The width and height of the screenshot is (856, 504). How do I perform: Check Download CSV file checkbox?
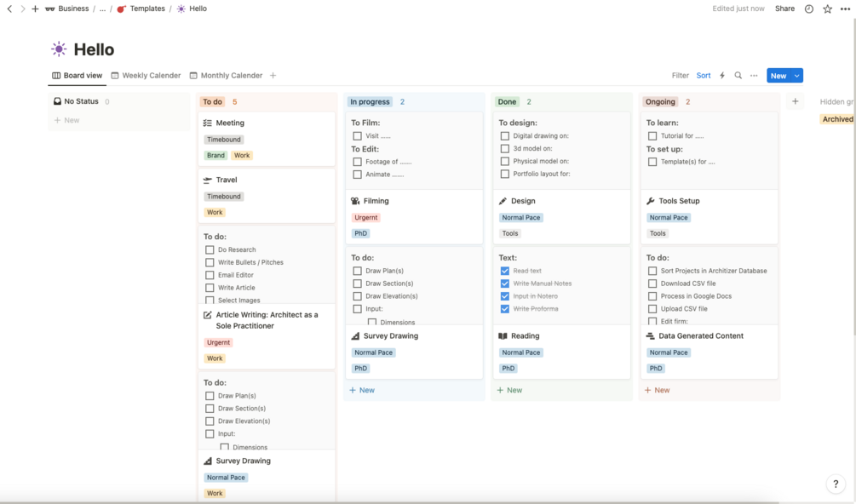tap(652, 283)
